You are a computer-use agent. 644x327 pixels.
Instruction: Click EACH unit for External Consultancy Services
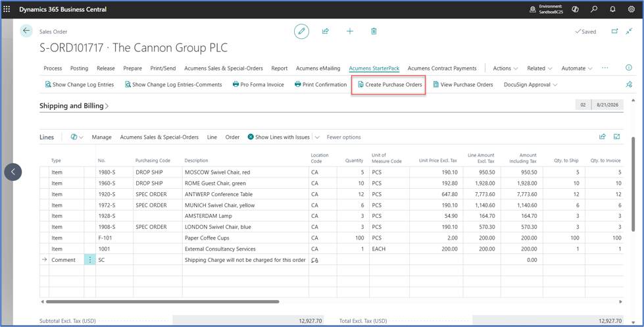tap(389, 249)
